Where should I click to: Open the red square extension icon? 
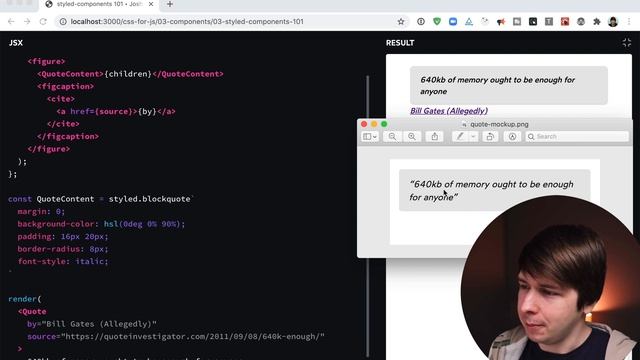[x=565, y=22]
